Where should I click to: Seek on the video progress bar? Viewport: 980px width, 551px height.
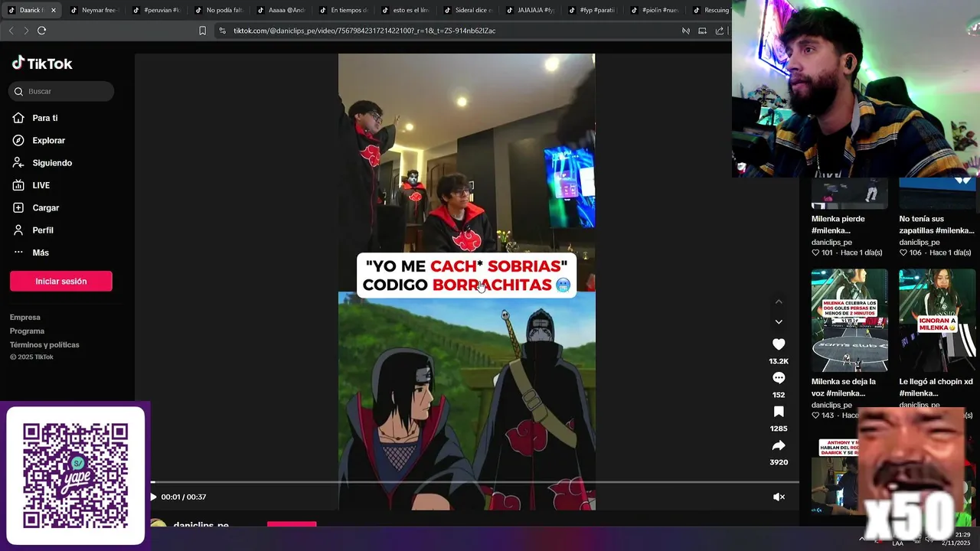(475, 482)
